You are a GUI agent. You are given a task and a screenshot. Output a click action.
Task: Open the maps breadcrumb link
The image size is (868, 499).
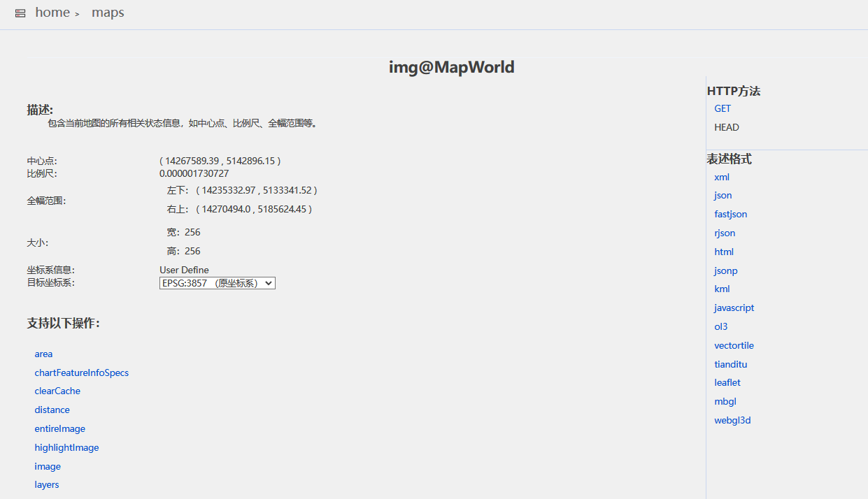click(x=108, y=13)
